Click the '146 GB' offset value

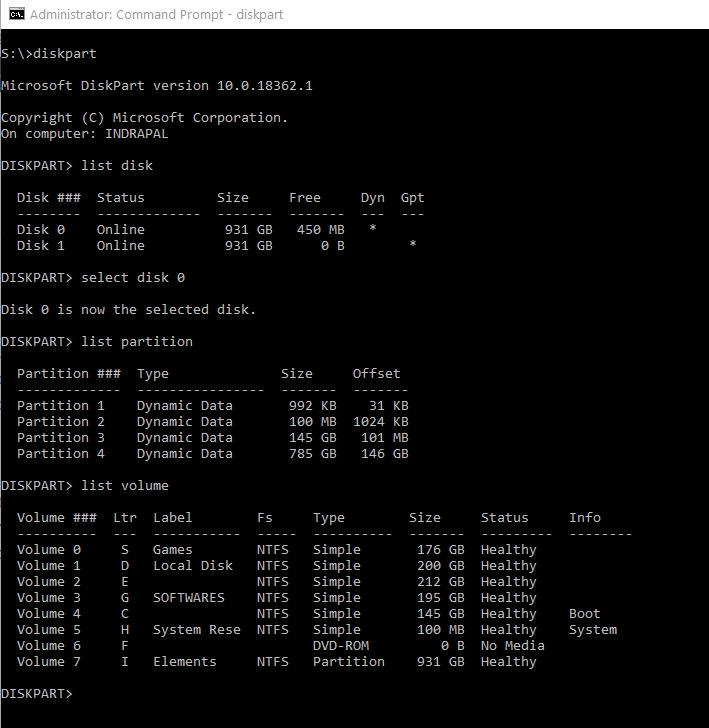pos(385,454)
